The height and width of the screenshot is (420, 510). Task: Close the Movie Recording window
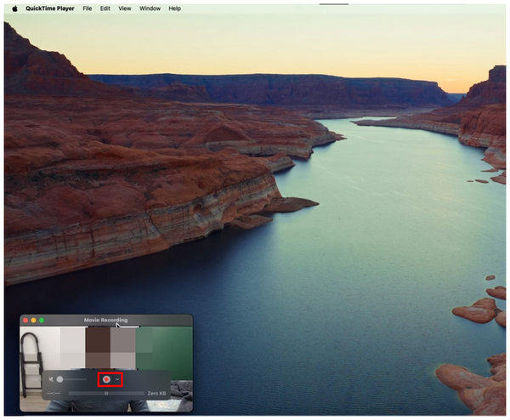[25, 321]
